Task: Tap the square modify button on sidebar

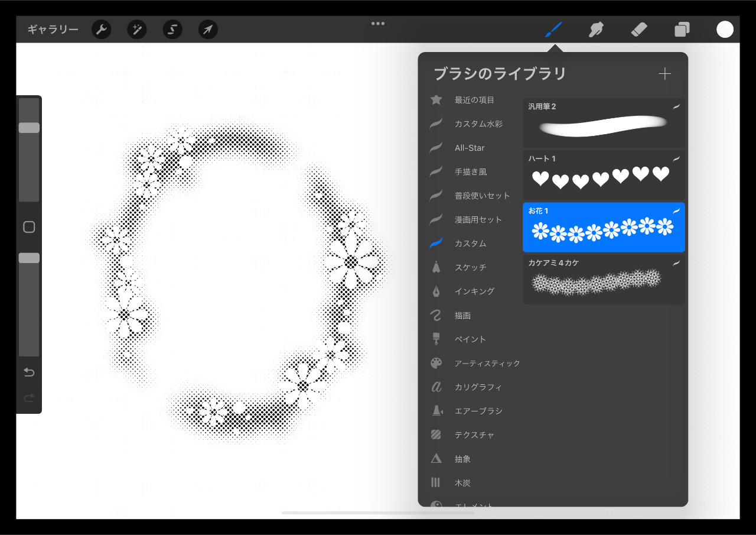Action: [x=29, y=227]
